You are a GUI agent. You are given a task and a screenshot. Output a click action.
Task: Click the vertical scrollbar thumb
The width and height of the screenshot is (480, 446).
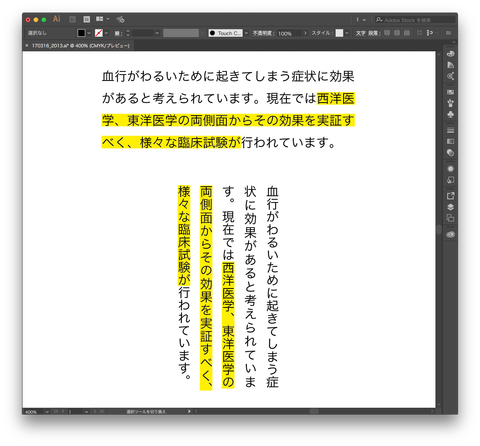(x=439, y=229)
